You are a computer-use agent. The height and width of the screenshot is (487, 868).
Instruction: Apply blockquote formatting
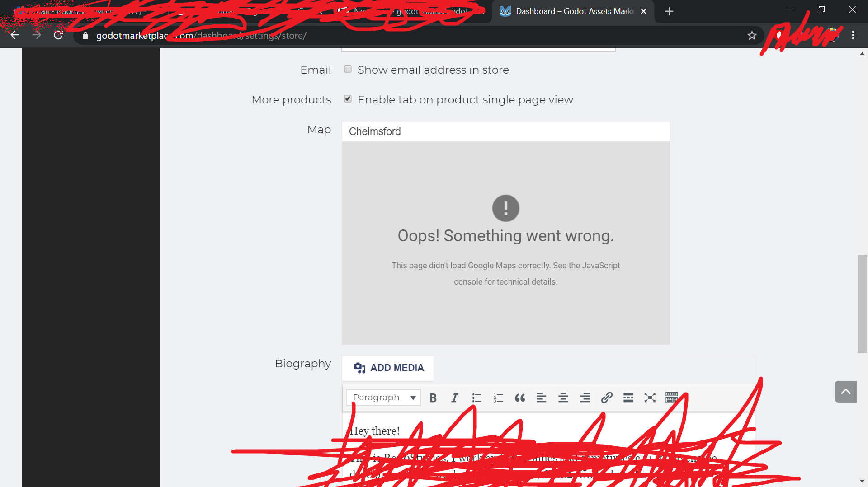[x=519, y=398]
